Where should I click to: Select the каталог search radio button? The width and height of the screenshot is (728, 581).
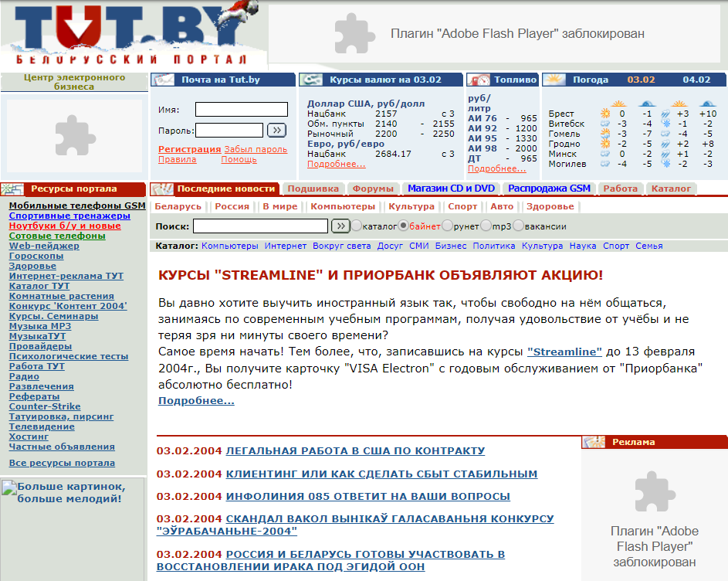tap(356, 226)
